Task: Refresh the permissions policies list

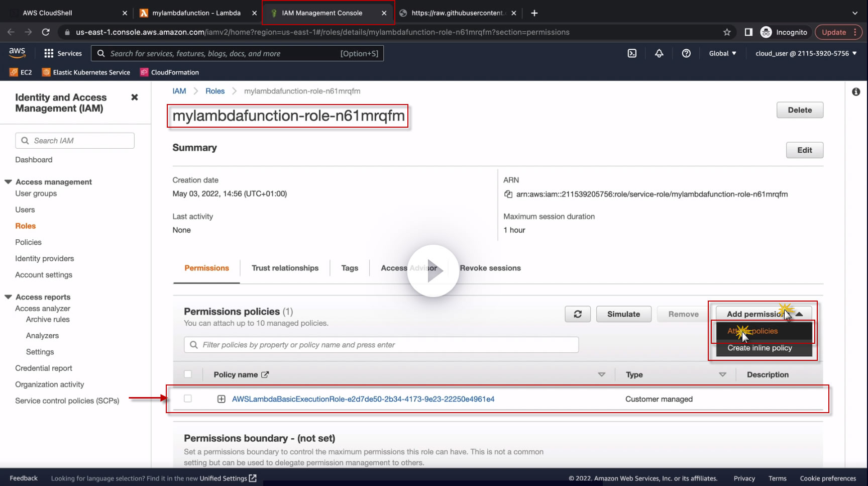Action: coord(578,314)
